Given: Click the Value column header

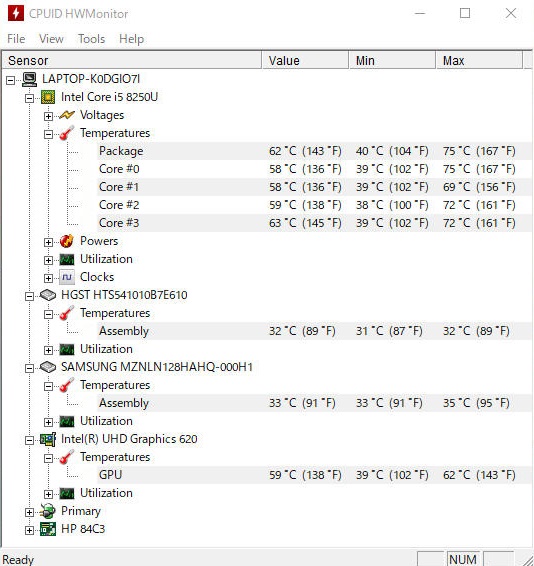Looking at the screenshot, I should [305, 60].
